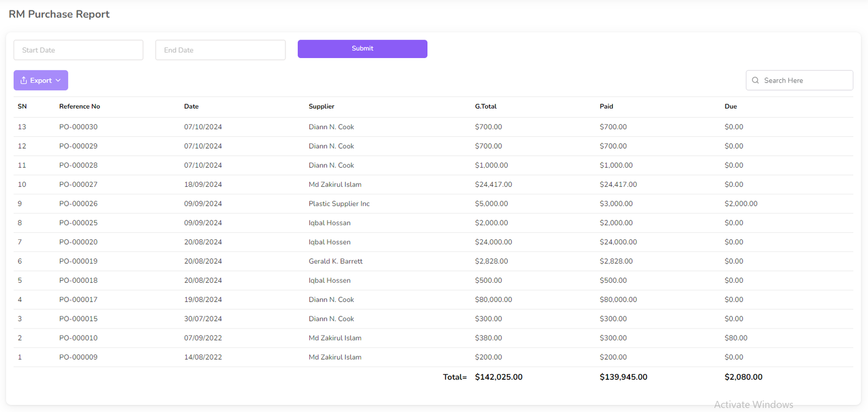Select the PO-000017 reference row
The image size is (868, 412).
78,300
